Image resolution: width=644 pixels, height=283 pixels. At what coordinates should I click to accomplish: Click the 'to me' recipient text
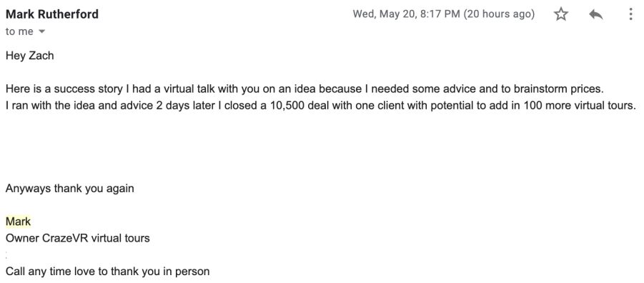click(19, 31)
